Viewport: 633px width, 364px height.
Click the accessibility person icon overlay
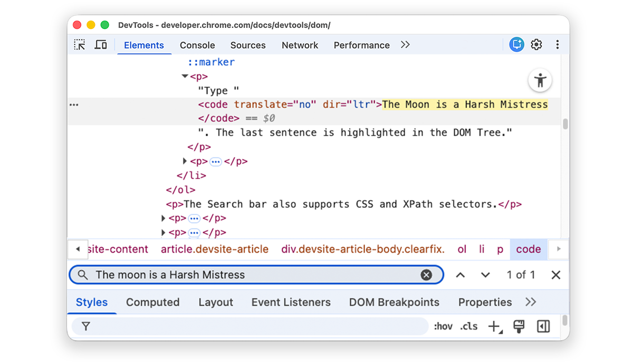click(540, 80)
